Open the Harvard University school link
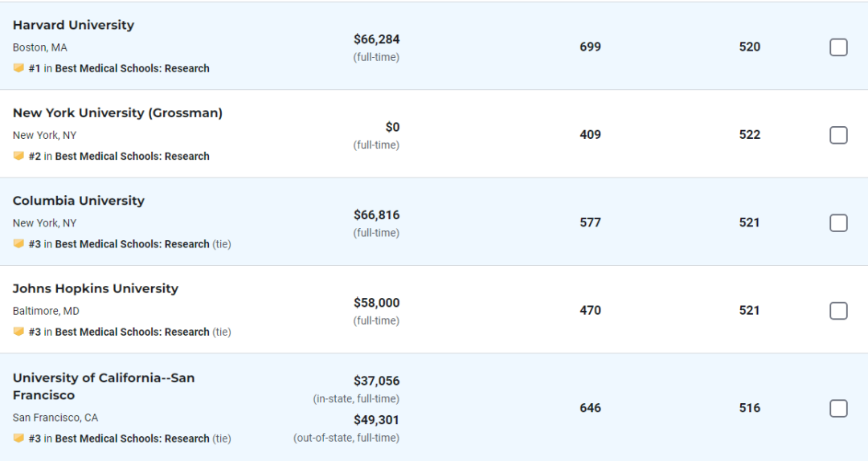This screenshot has height=461, width=868. pos(74,25)
